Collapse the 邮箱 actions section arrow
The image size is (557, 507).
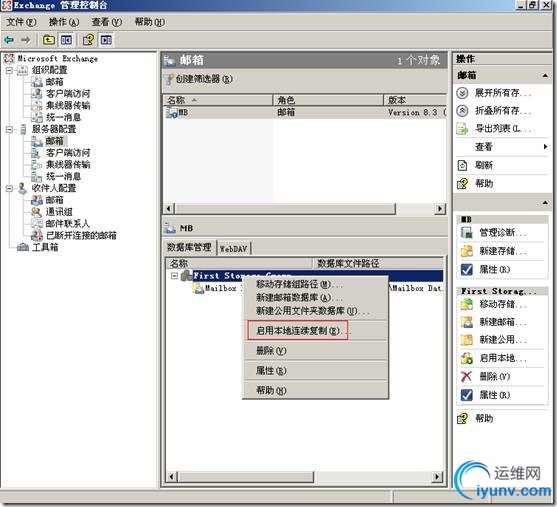(545, 75)
